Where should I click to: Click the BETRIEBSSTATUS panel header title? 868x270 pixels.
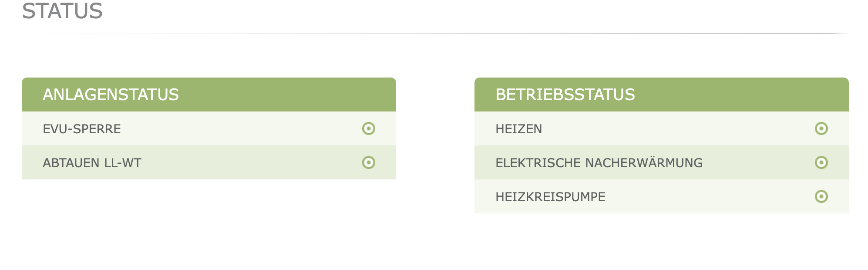tap(565, 94)
